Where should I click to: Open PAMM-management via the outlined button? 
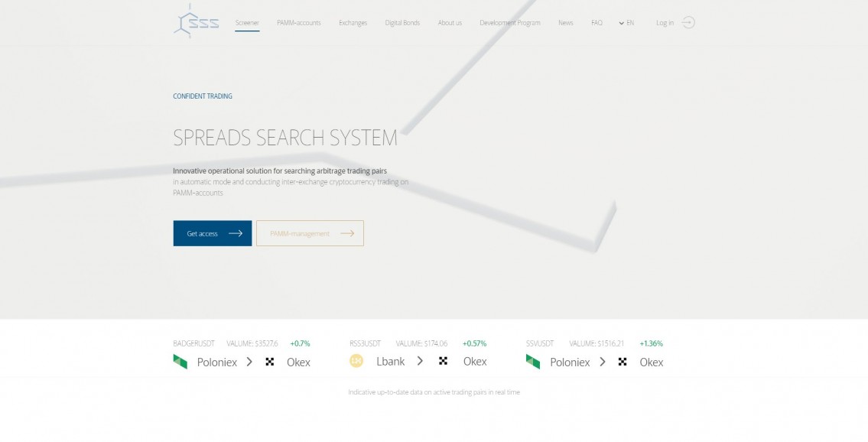[x=310, y=233]
